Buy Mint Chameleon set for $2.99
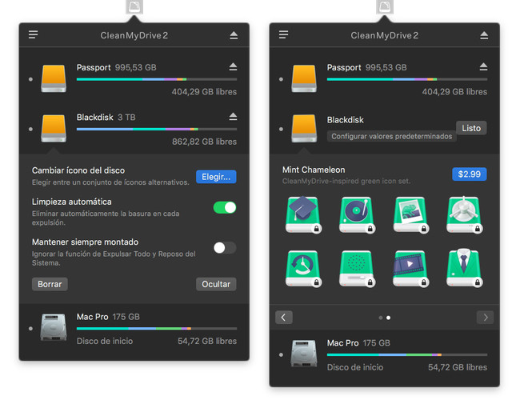Screen dimensions: 520x420 (470, 174)
